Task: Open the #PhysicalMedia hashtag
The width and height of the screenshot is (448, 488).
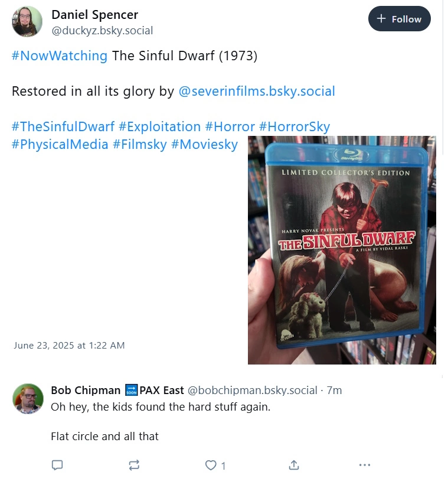Action: [60, 144]
